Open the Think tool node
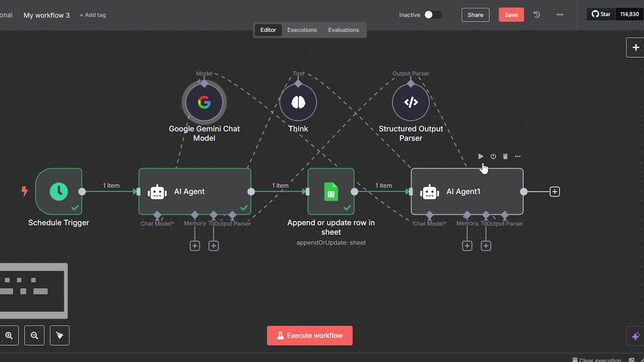 [298, 102]
